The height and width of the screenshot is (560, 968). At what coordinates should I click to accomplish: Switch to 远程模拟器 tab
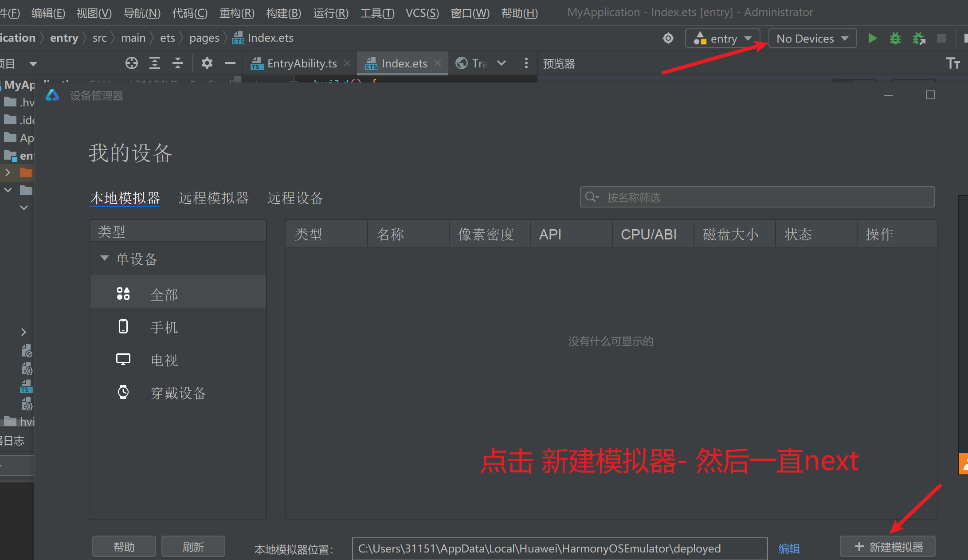tap(213, 198)
